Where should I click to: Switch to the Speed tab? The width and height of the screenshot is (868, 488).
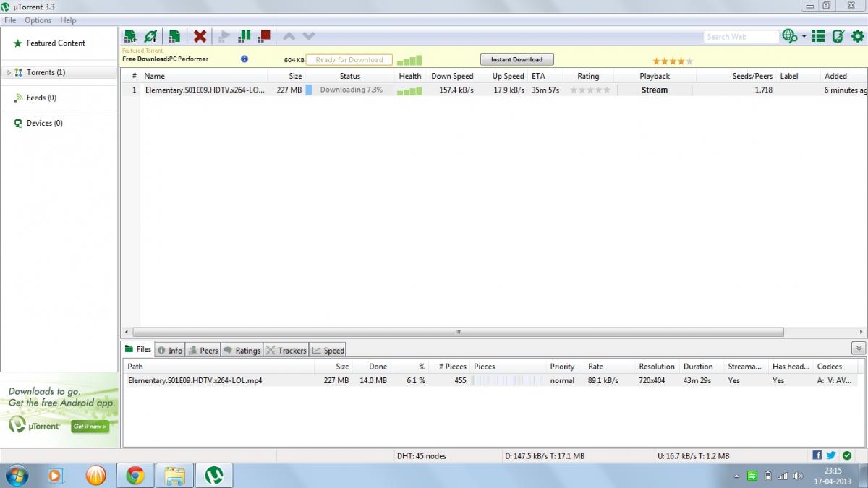(328, 350)
